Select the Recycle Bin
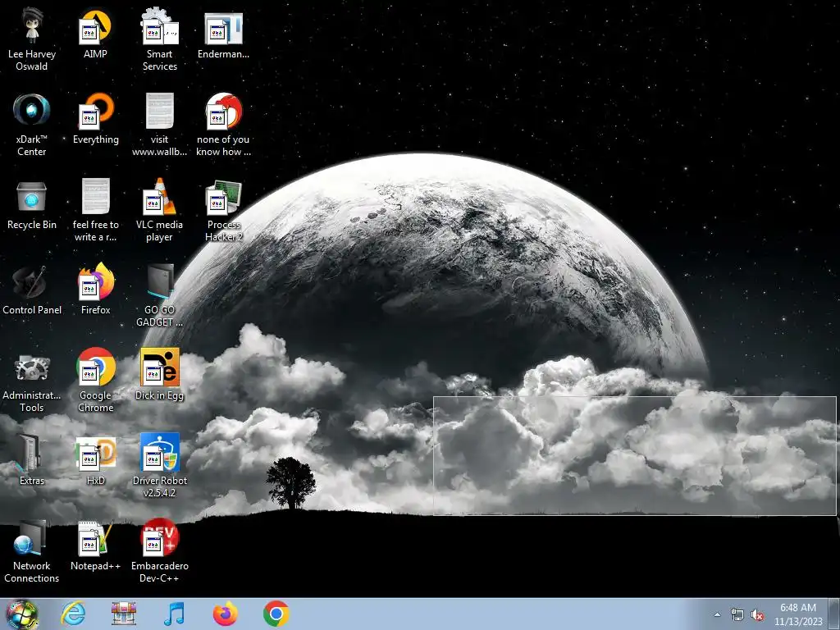Image resolution: width=840 pixels, height=630 pixels. pos(32,203)
